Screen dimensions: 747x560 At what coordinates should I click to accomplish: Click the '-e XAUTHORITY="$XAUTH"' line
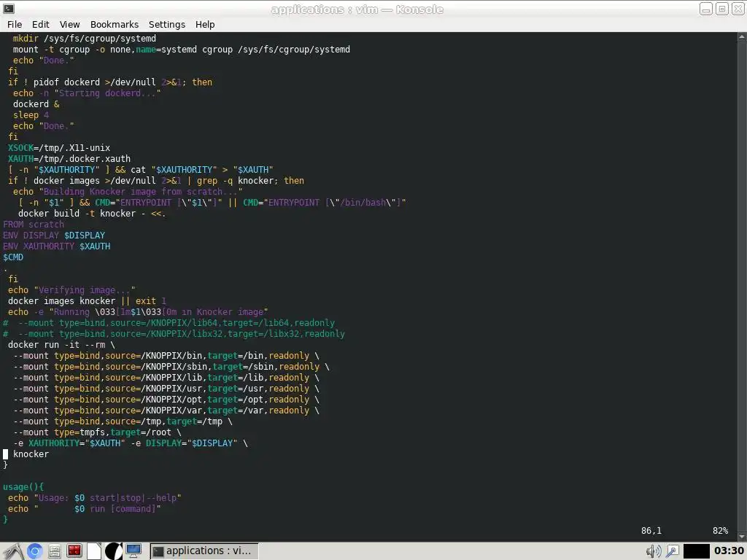pyautogui.click(x=131, y=443)
